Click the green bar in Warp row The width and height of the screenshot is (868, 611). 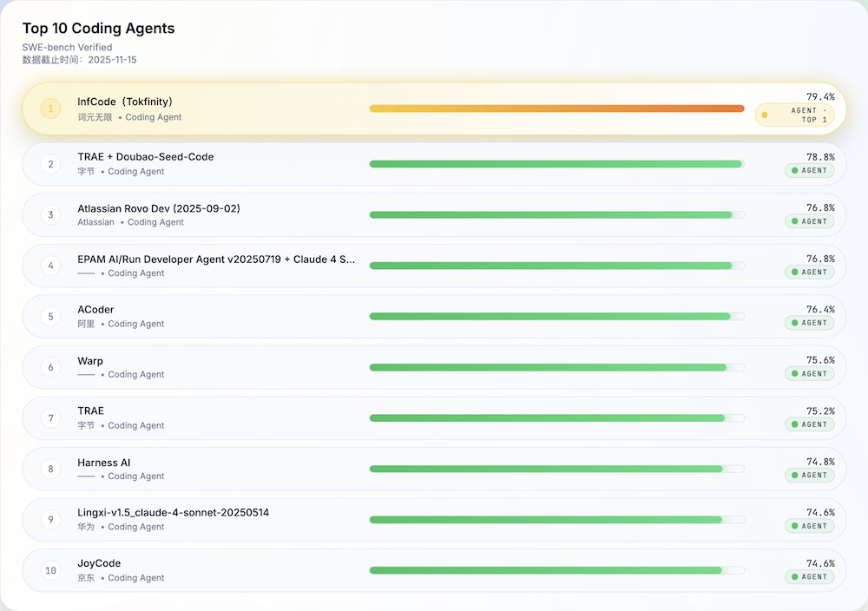point(548,367)
